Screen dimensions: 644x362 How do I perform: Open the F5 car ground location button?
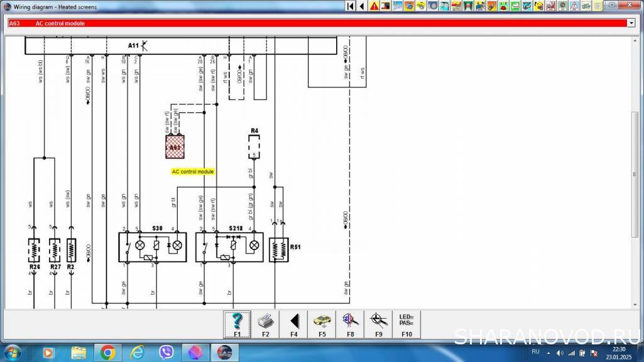pos(322,324)
